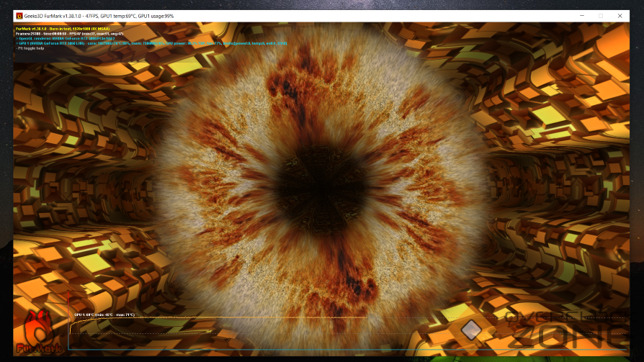Screen dimensions: 644x362
Task: Click the yellow FurMark Burn-in test overlay line
Action: pos(63,29)
